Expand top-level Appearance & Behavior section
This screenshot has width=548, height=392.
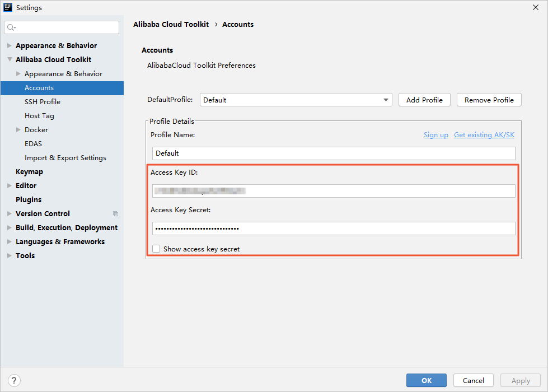(x=10, y=45)
